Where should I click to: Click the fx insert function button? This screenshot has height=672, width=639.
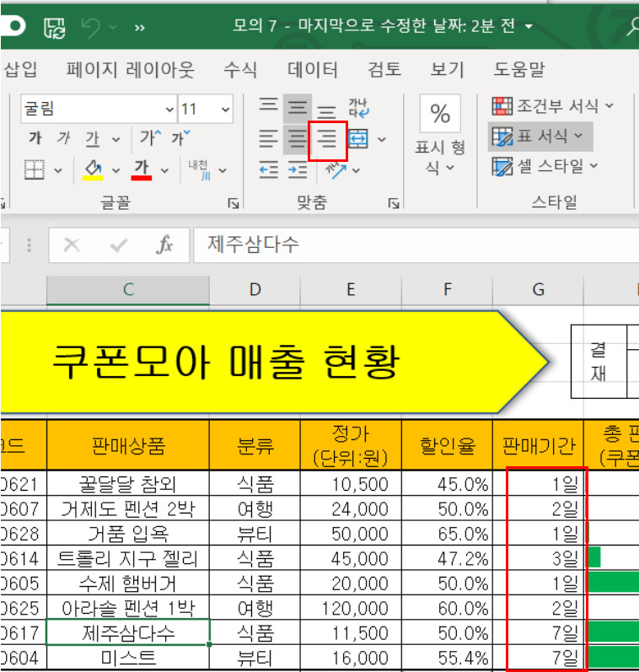pyautogui.click(x=164, y=245)
